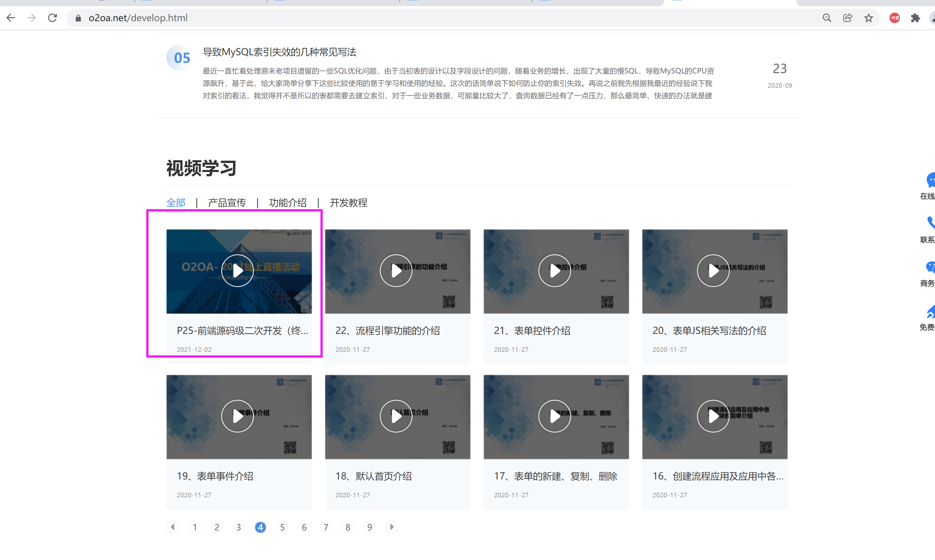Open the 20 form JS writing video title
The height and width of the screenshot is (560, 935).
709,331
